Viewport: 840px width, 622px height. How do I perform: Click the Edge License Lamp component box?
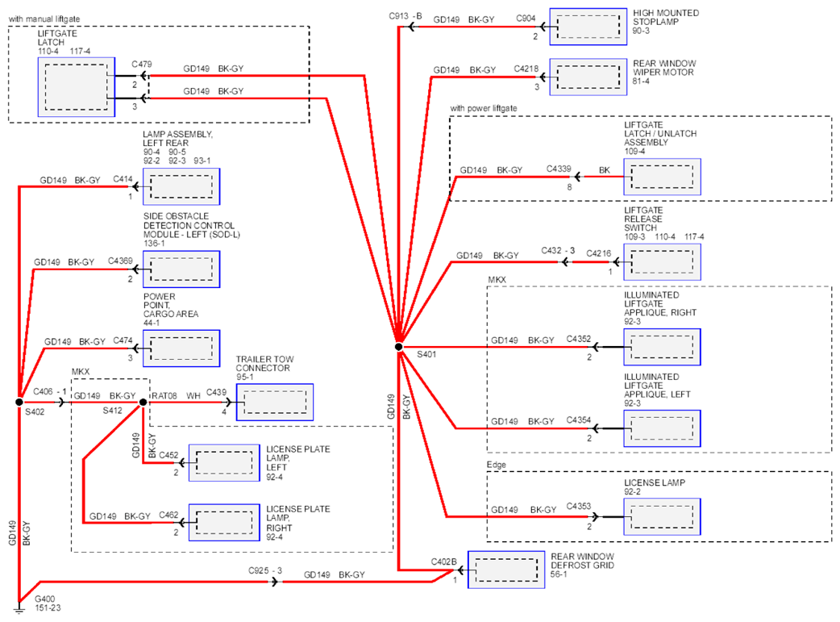pyautogui.click(x=662, y=517)
